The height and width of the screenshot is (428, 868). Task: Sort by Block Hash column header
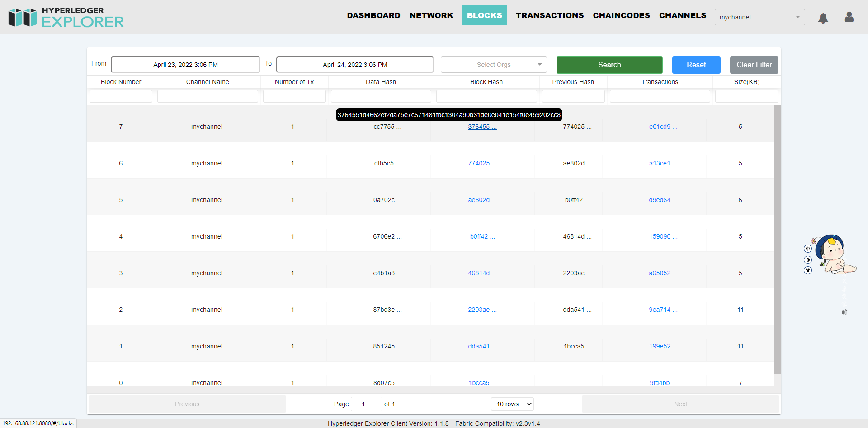[x=486, y=82]
